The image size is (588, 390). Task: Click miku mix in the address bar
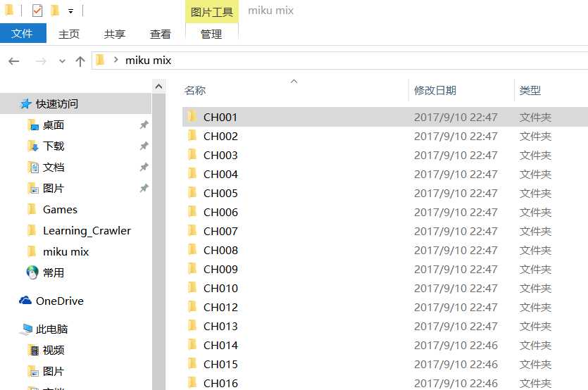pyautogui.click(x=148, y=61)
